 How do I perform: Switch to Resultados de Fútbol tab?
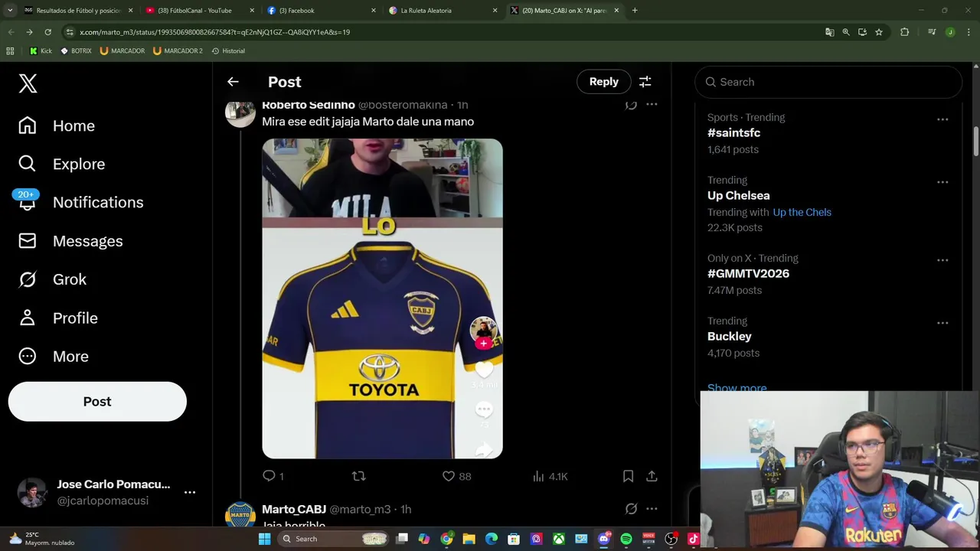click(77, 11)
